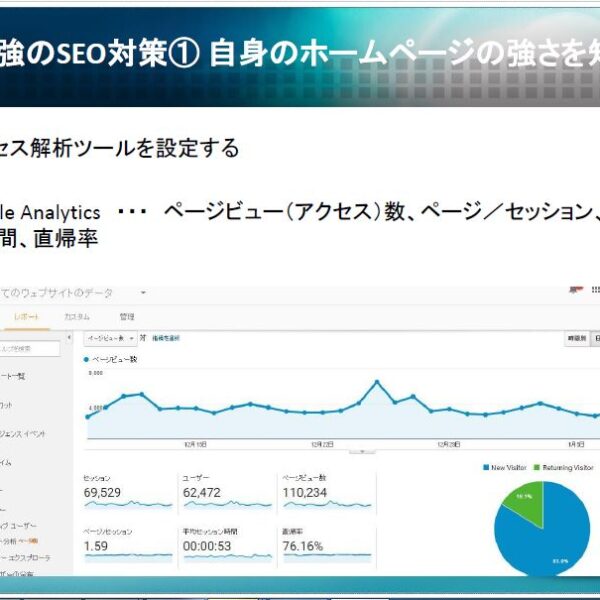Collapse the left sidebar with the arrow
The height and width of the screenshot is (600, 600).
(x=67, y=339)
